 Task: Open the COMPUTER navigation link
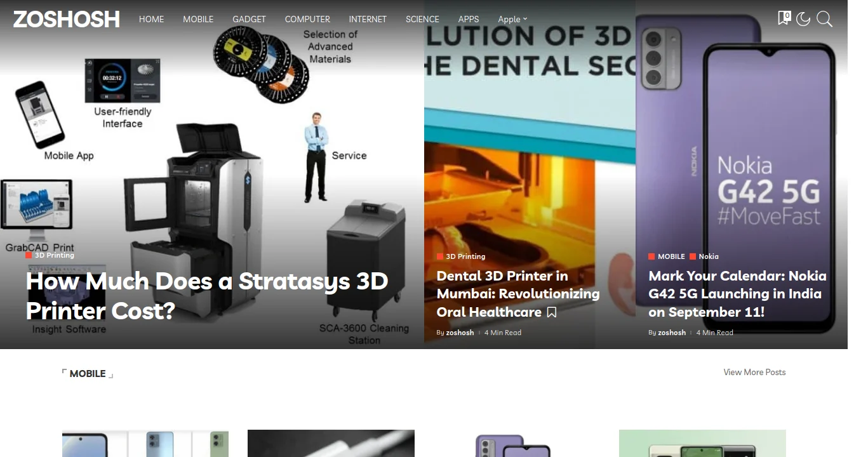pyautogui.click(x=307, y=19)
